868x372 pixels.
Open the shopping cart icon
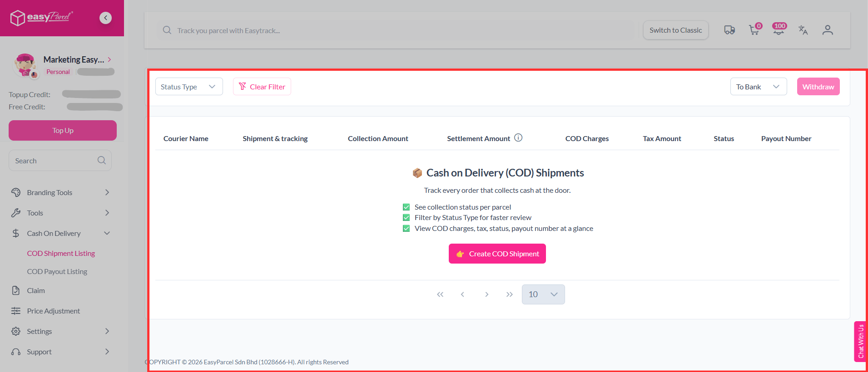(754, 30)
